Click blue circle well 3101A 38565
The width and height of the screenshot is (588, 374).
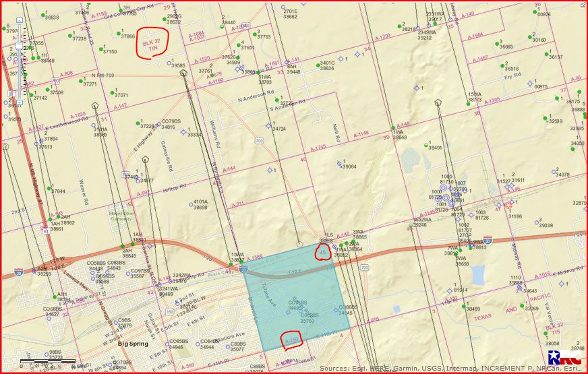pyautogui.click(x=93, y=125)
